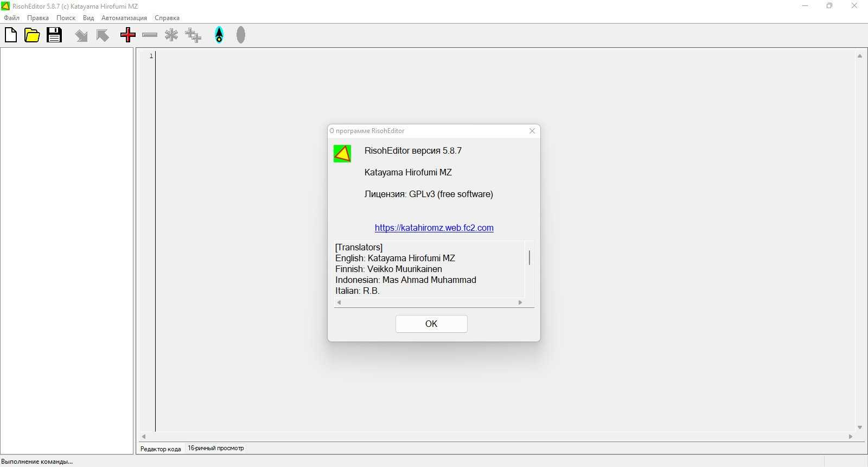Restore down the RisohEditor window
This screenshot has height=467, width=868.
pos(829,6)
